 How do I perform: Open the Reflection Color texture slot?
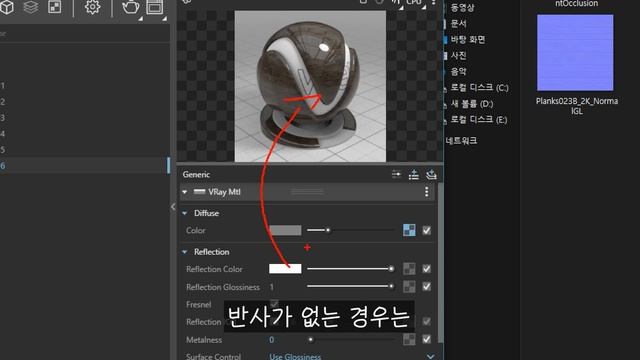pyautogui.click(x=409, y=269)
